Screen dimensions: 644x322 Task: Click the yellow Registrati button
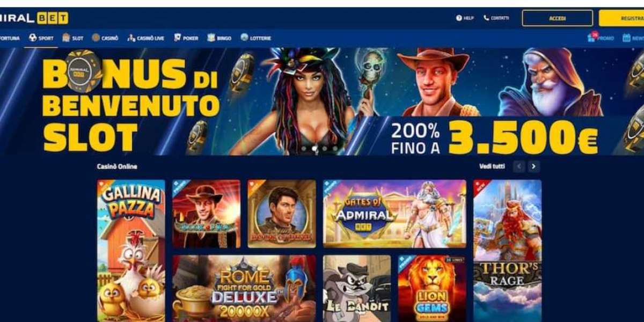click(621, 18)
